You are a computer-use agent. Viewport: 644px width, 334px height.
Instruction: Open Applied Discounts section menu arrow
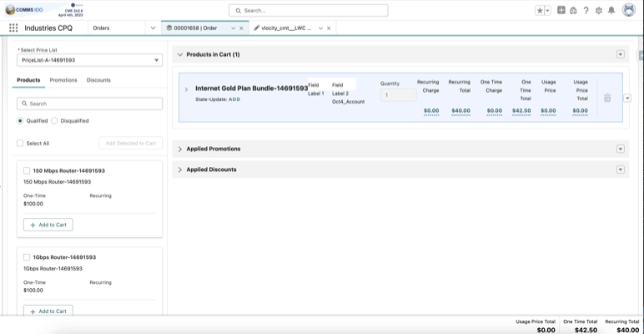coord(621,170)
